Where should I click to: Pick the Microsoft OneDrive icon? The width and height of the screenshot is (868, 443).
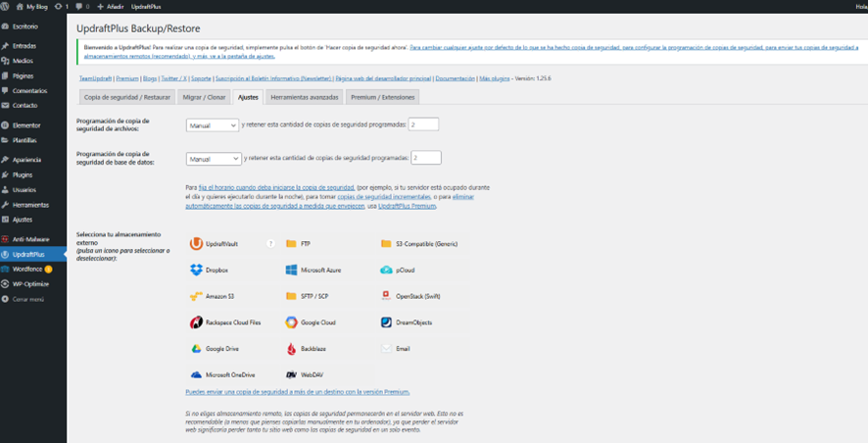click(196, 375)
